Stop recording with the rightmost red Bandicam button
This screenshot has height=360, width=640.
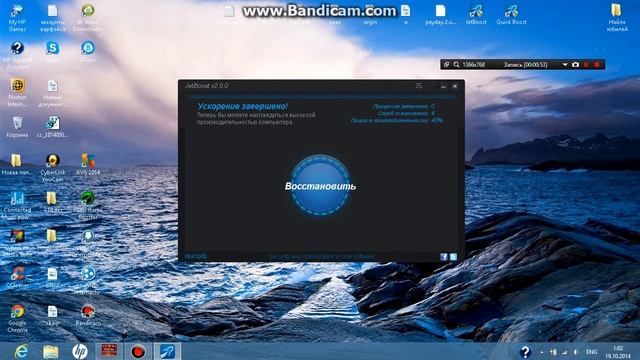[x=597, y=64]
